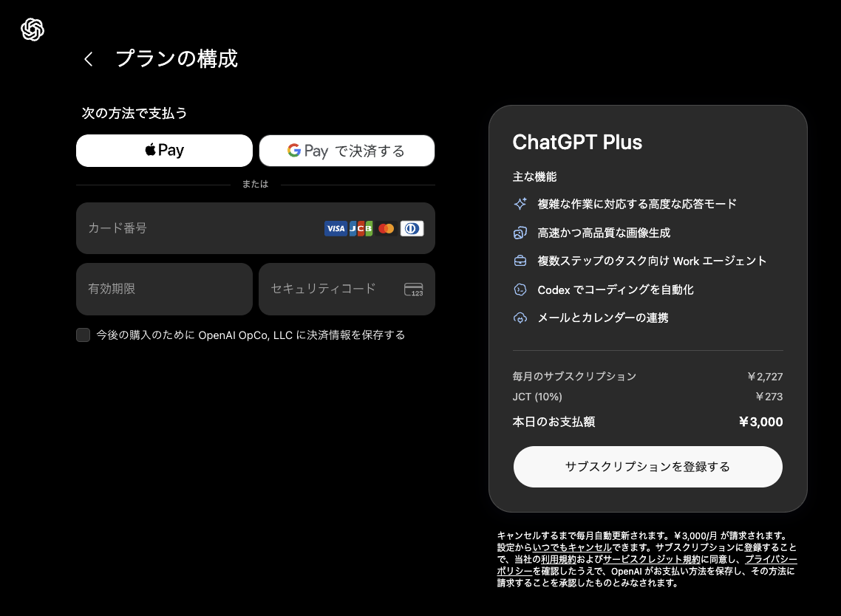
Task: Open the サービスクレジット規約 link
Action: coord(652,560)
